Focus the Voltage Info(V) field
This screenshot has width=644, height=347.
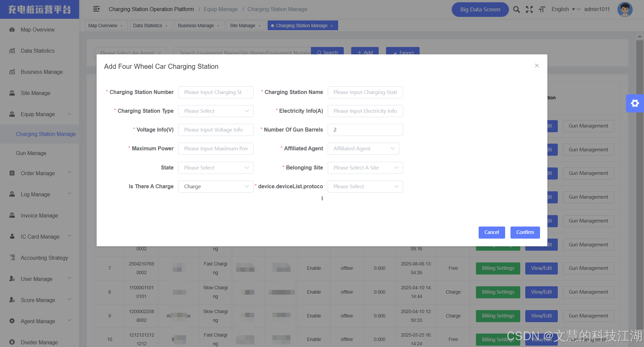tap(216, 130)
